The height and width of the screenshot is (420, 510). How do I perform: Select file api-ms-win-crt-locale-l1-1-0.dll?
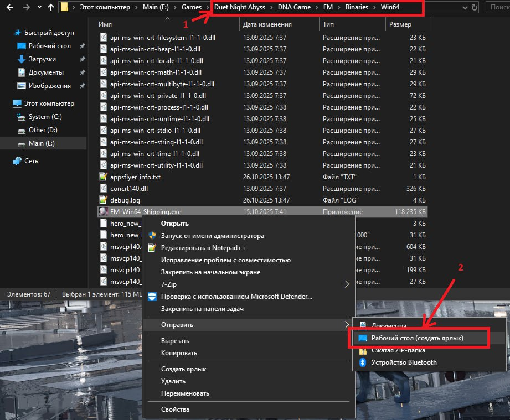[x=157, y=61]
